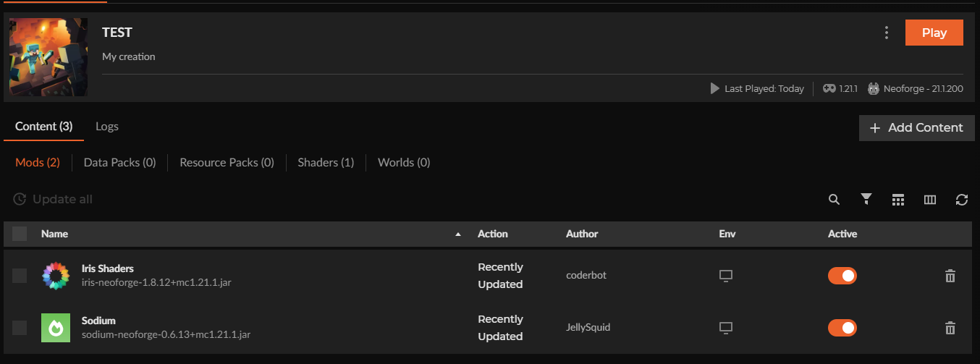Viewport: 980px width, 364px height.
Task: Launch the TEST profile with Play
Action: 934,33
